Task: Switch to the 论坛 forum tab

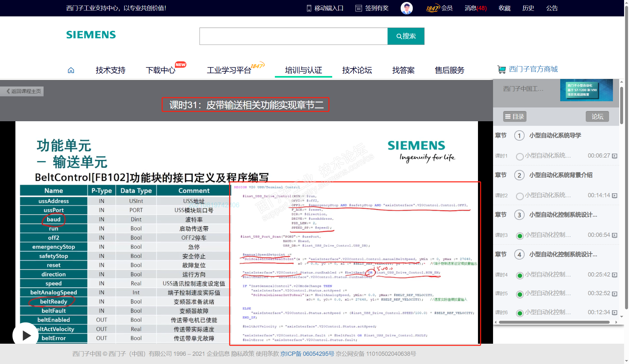Action: pos(597,116)
